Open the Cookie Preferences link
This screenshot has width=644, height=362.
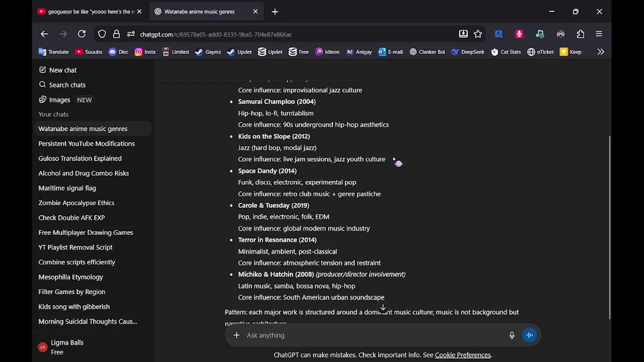(463, 355)
